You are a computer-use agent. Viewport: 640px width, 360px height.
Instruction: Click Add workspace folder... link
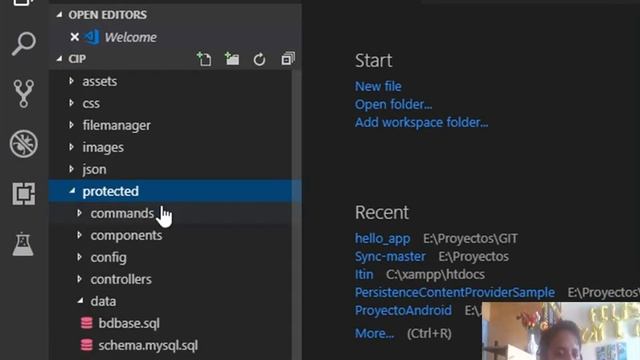click(x=421, y=122)
